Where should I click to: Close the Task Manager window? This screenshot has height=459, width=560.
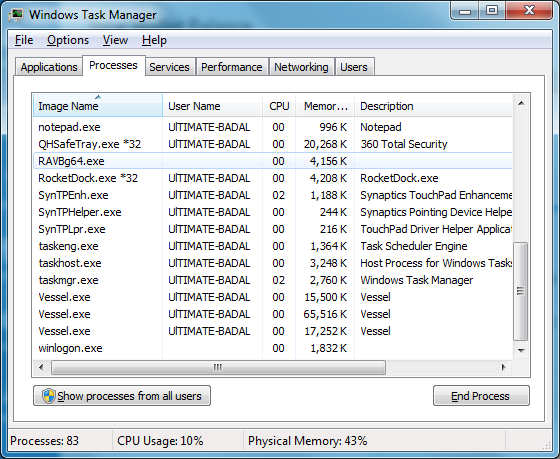coord(529,11)
